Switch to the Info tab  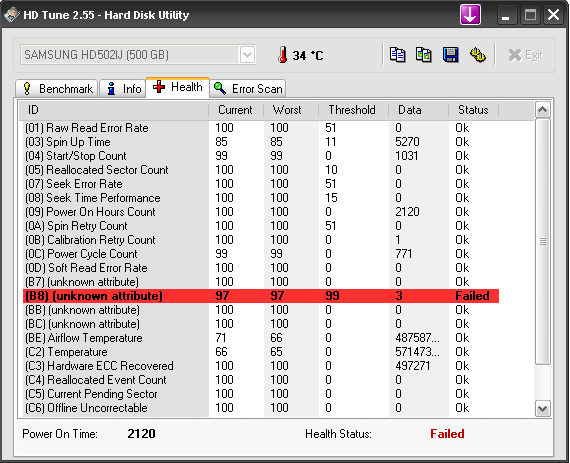coord(123,89)
